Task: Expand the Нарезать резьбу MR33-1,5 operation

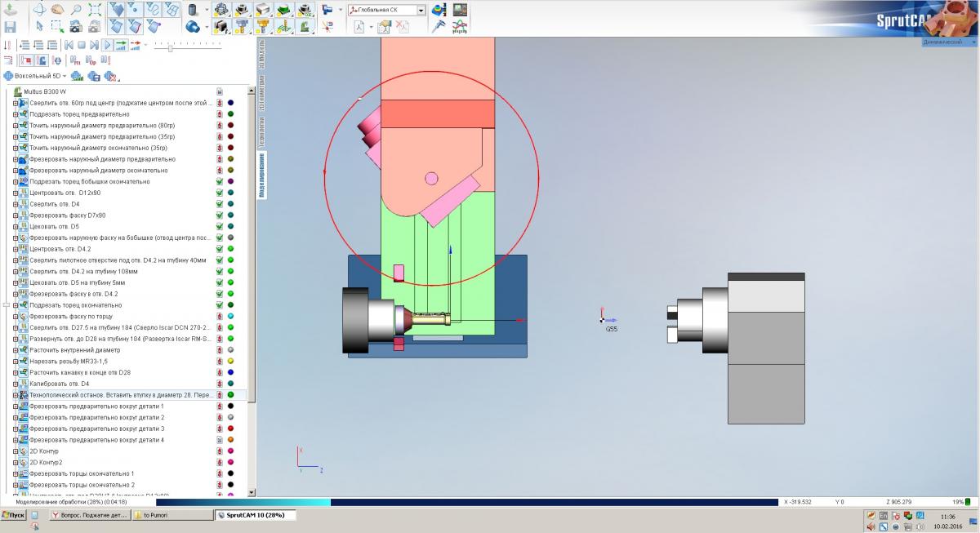Action: [x=15, y=361]
